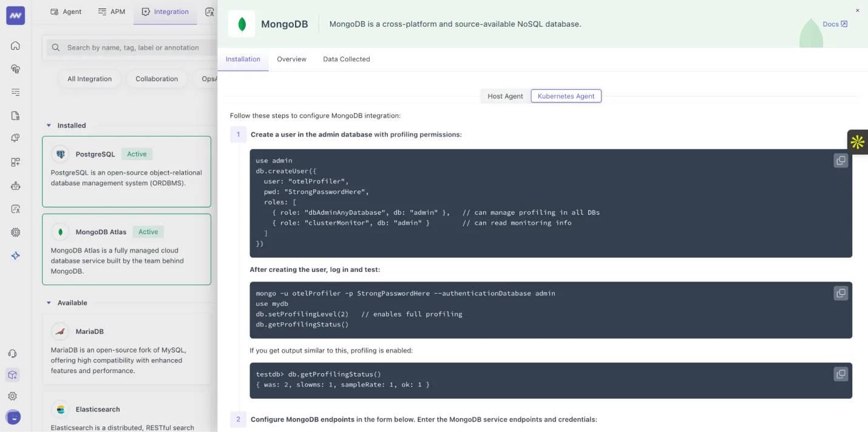The image size is (868, 432).
Task: Open the user avatar at the sidebar bottom
Action: pyautogui.click(x=13, y=417)
